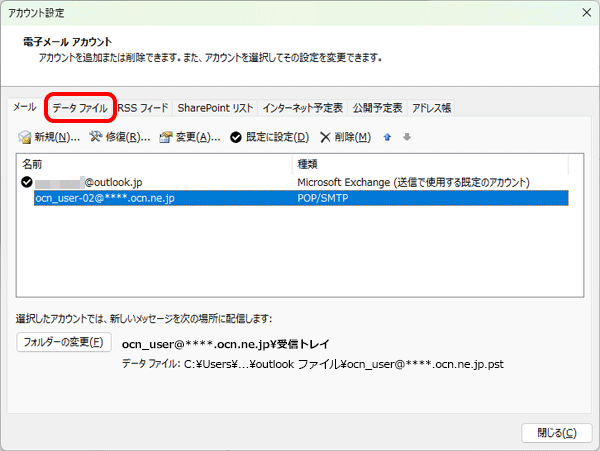Move the selected account down with the down arrow
Viewport: 600px width, 451px height.
pyautogui.click(x=406, y=137)
